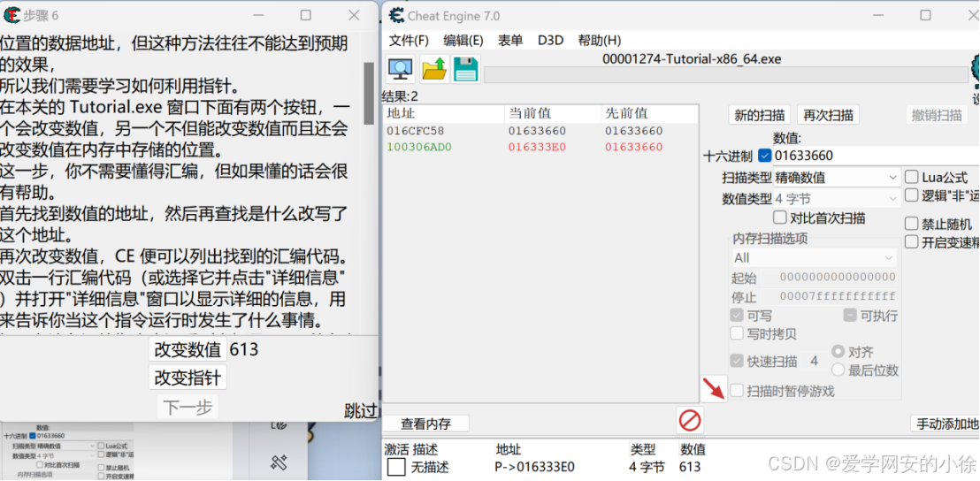This screenshot has width=980, height=481.
Task: Open the 数值类型 4 字节 dropdown
Action: click(838, 199)
